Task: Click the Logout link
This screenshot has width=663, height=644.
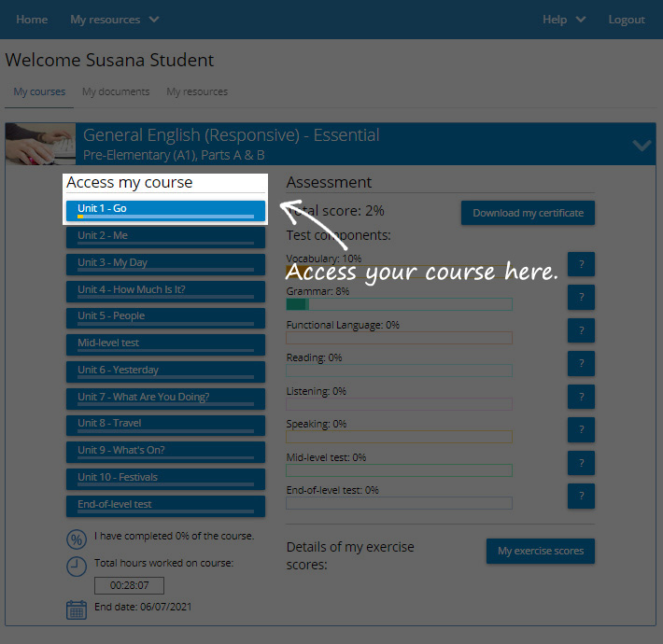Action: point(626,20)
